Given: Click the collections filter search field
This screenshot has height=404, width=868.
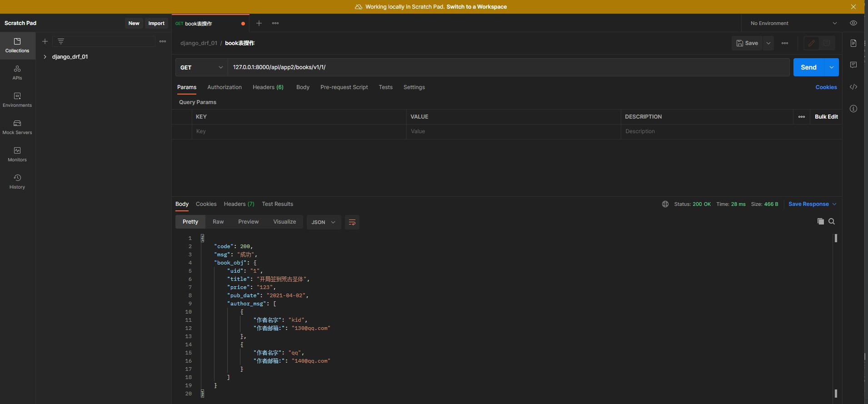Looking at the screenshot, I should point(104,41).
